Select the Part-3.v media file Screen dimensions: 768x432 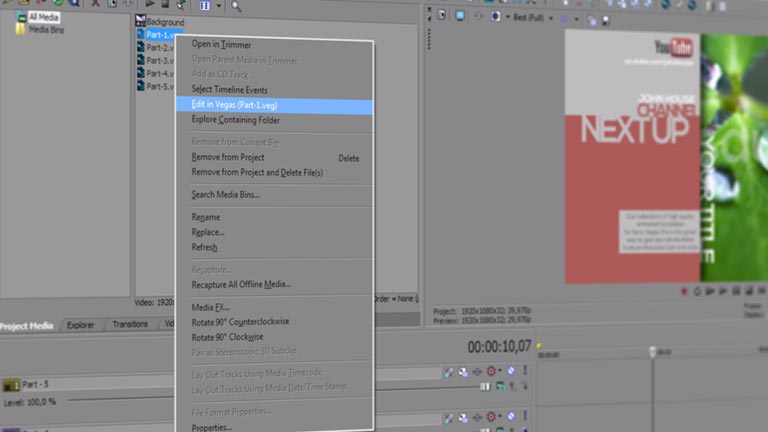pyautogui.click(x=160, y=61)
